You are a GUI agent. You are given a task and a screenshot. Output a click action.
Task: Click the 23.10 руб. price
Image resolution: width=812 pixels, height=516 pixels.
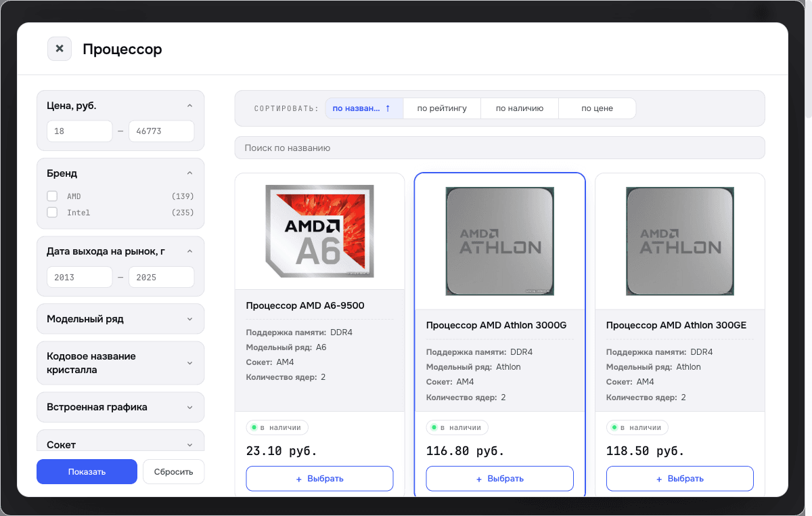tap(281, 450)
